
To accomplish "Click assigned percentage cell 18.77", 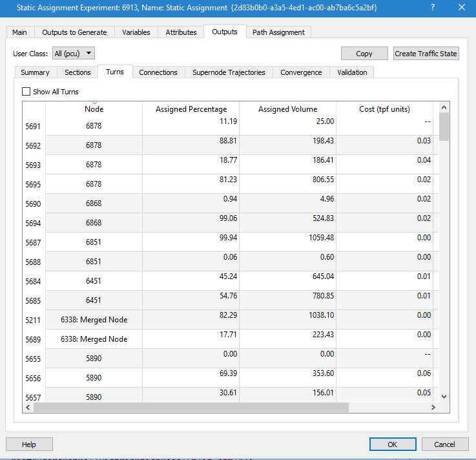I will click(x=191, y=165).
